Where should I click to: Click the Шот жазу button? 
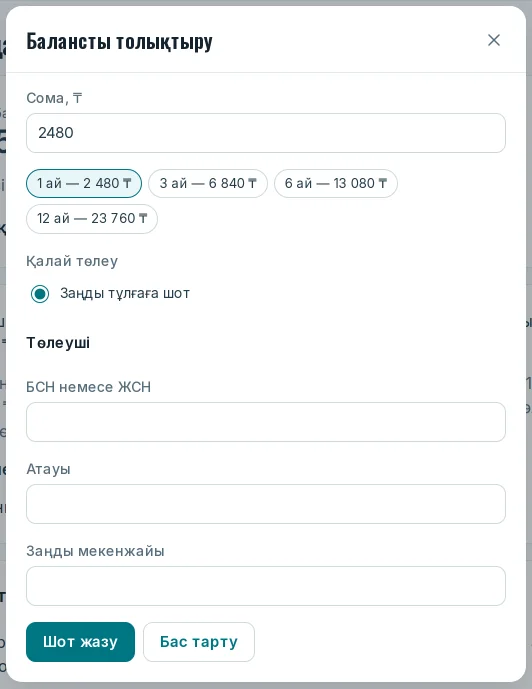pyautogui.click(x=80, y=642)
